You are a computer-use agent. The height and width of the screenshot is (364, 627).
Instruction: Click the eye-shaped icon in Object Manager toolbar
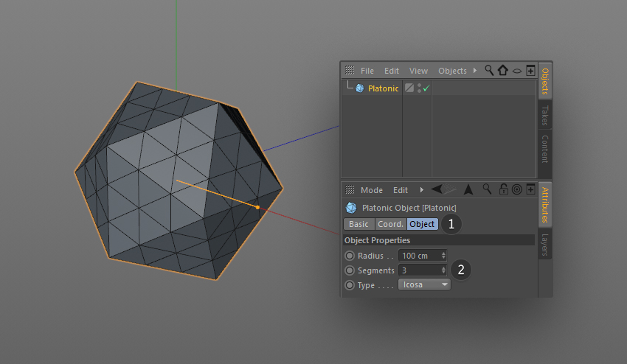click(x=516, y=71)
